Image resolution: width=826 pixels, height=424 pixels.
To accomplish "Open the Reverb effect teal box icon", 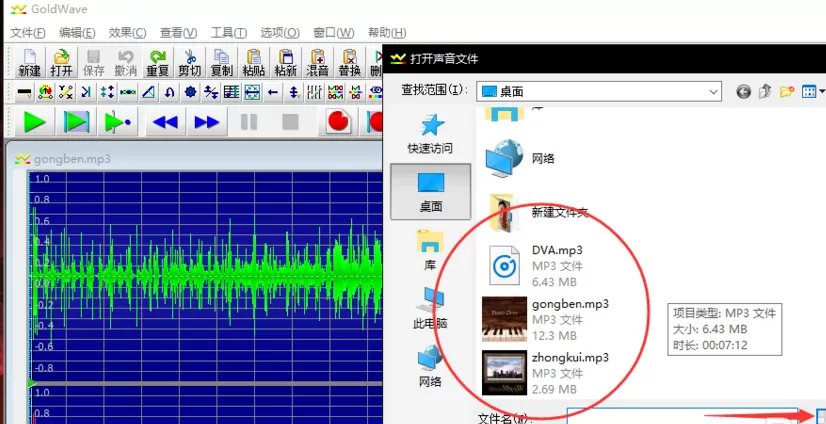I will point(252,93).
